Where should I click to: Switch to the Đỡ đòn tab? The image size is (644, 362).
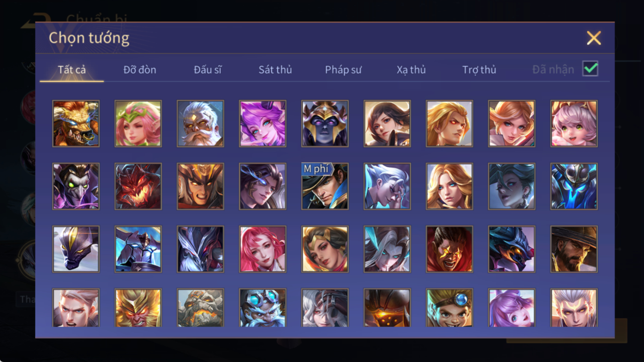click(x=140, y=70)
